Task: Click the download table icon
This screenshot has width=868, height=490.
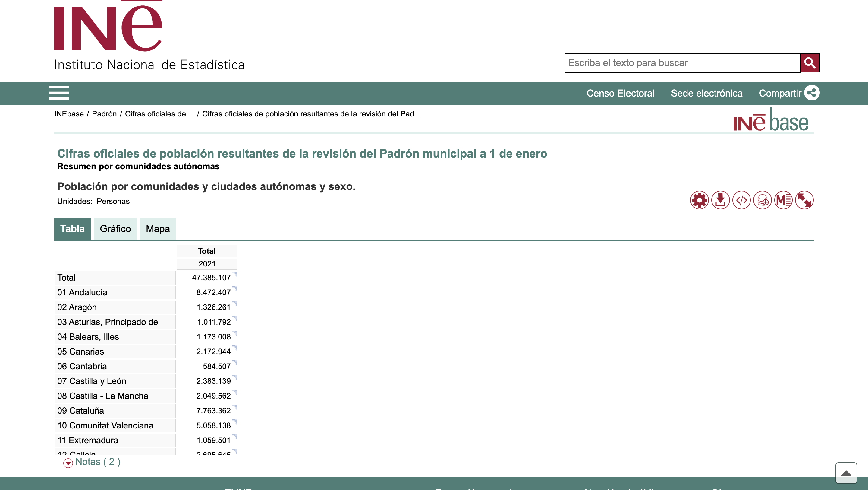Action: [x=720, y=200]
